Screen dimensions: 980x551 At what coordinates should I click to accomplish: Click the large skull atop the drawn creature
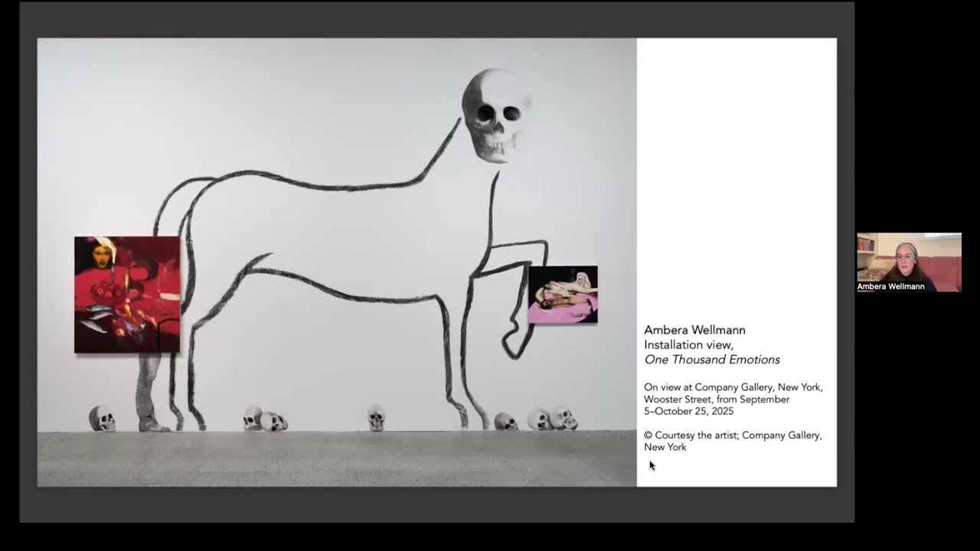pos(495,116)
